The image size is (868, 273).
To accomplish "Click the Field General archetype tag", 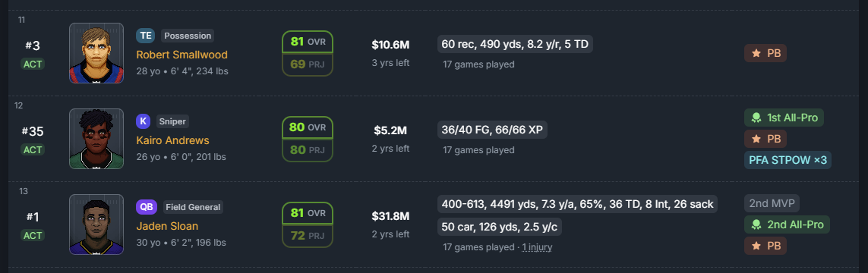I will point(193,207).
